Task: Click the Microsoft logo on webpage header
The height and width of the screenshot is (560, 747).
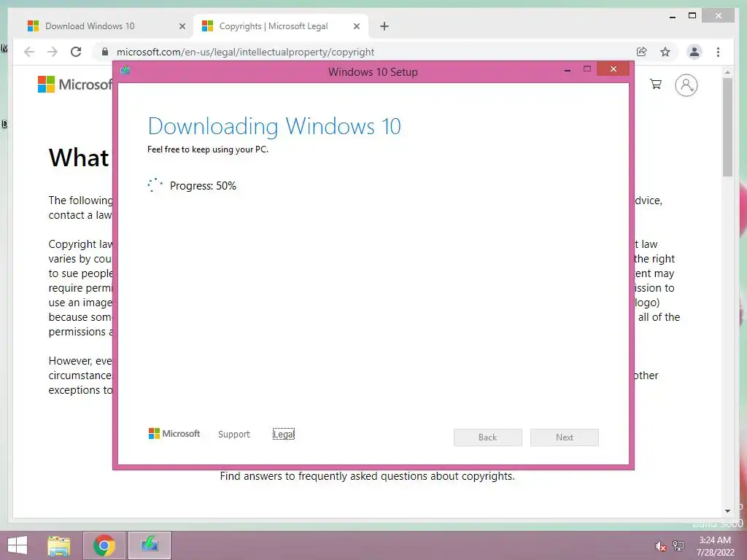Action: 75,85
